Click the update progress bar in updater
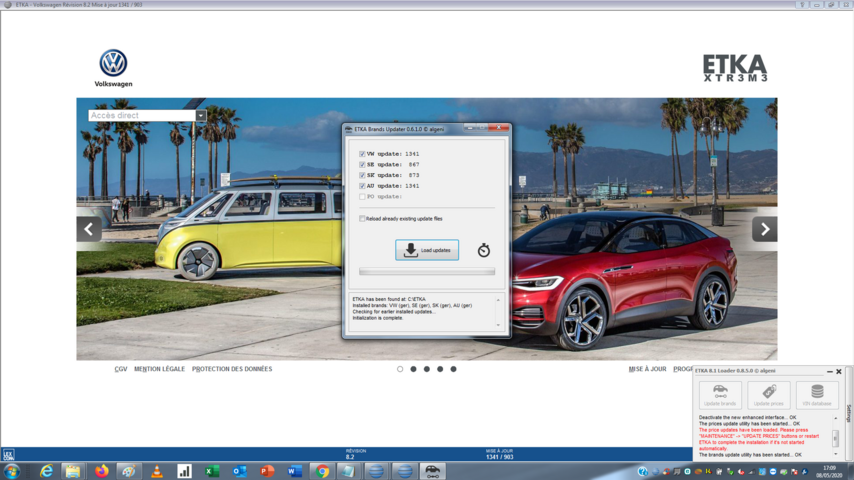Screen dimensions: 854x480 pyautogui.click(x=427, y=271)
